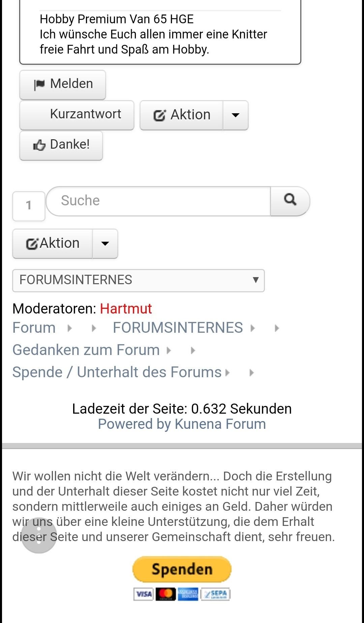Open moderator Hartmut's profile
364x623 pixels.
coord(126,309)
